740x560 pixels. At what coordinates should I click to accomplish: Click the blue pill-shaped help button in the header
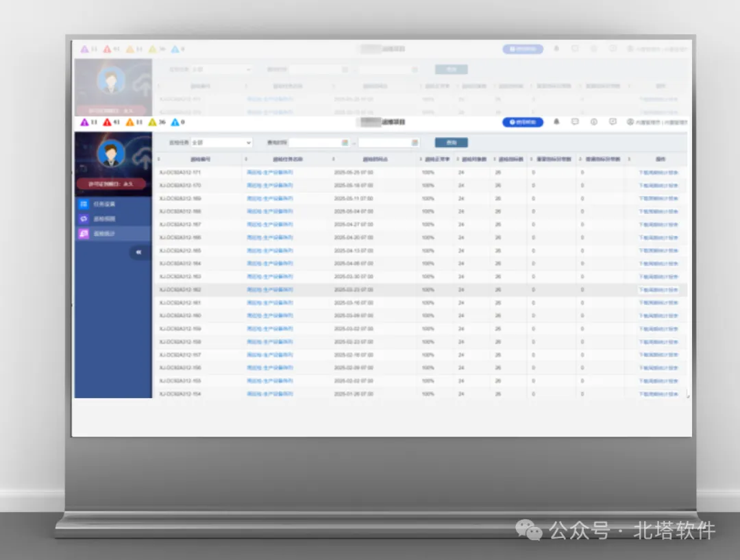pos(523,122)
